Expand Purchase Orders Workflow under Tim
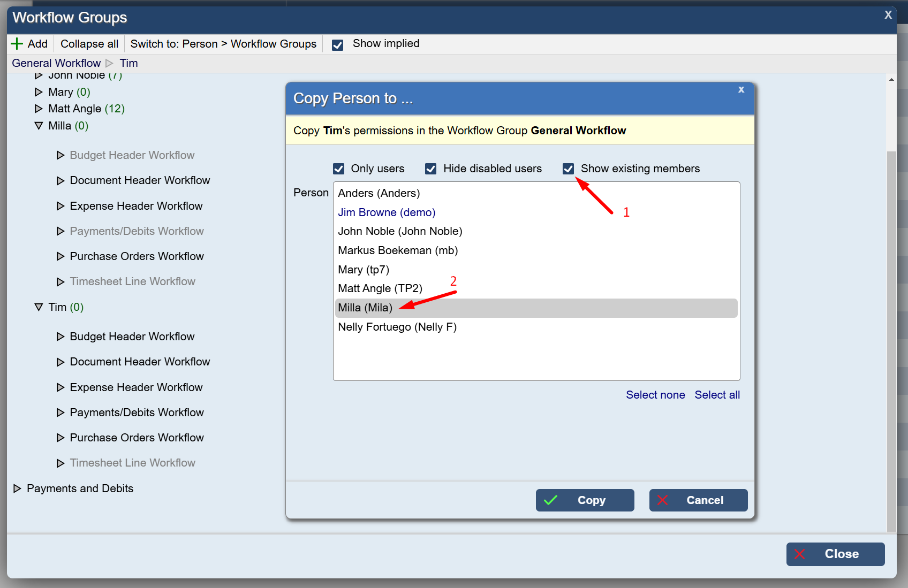Viewport: 908px width, 588px height. click(60, 438)
